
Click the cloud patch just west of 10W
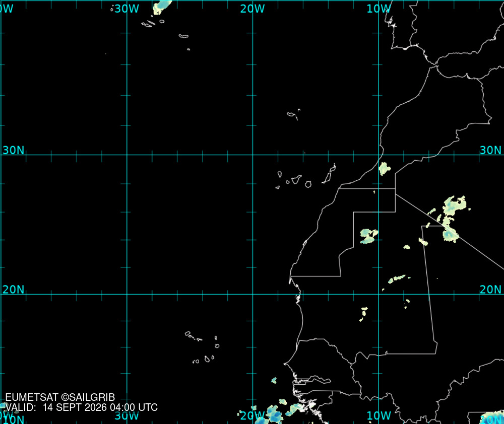(369, 236)
